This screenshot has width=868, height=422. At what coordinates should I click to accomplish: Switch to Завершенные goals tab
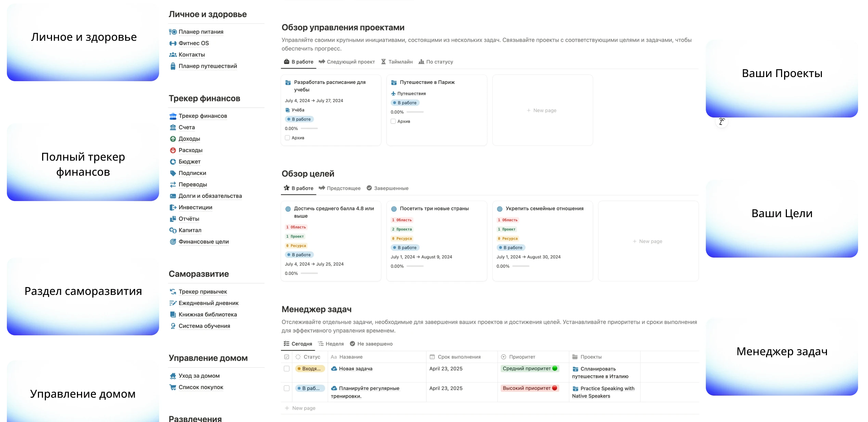[x=387, y=188]
